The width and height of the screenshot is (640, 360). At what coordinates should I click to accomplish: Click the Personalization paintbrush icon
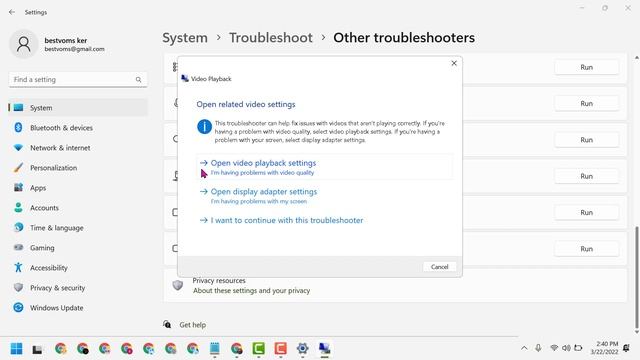point(18,167)
